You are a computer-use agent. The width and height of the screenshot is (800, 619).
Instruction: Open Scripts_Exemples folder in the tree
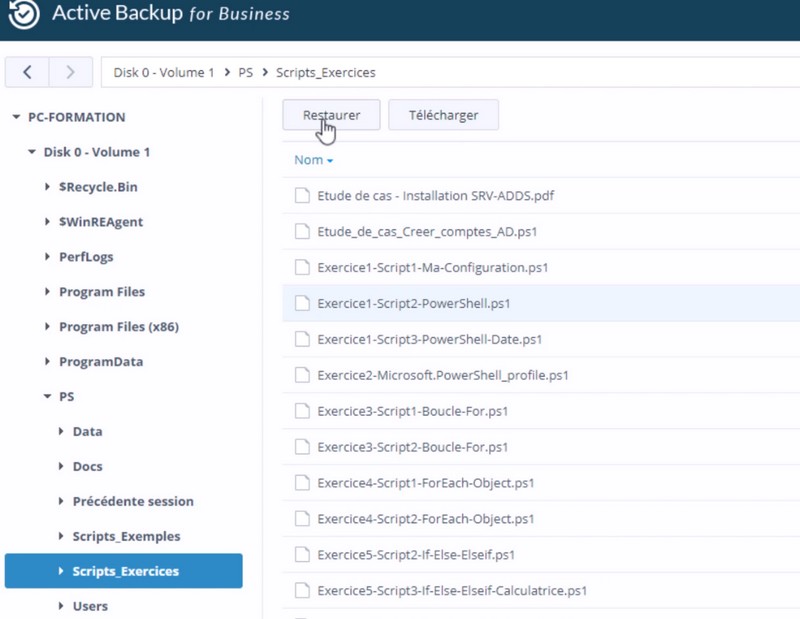(x=126, y=537)
